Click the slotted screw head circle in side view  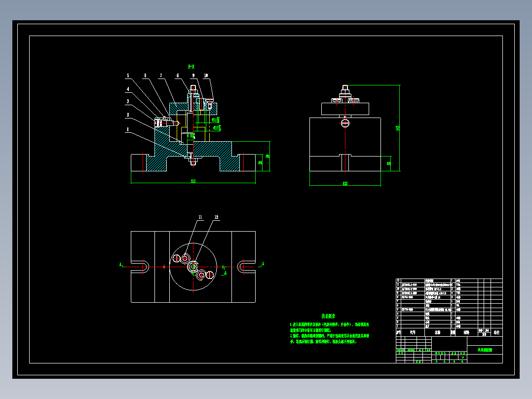pyautogui.click(x=345, y=123)
